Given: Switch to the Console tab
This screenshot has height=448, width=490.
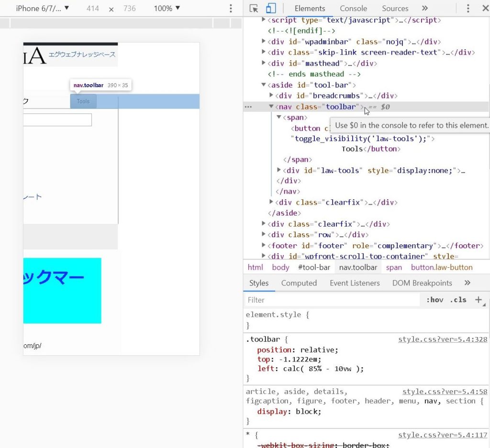Looking at the screenshot, I should coord(353,9).
